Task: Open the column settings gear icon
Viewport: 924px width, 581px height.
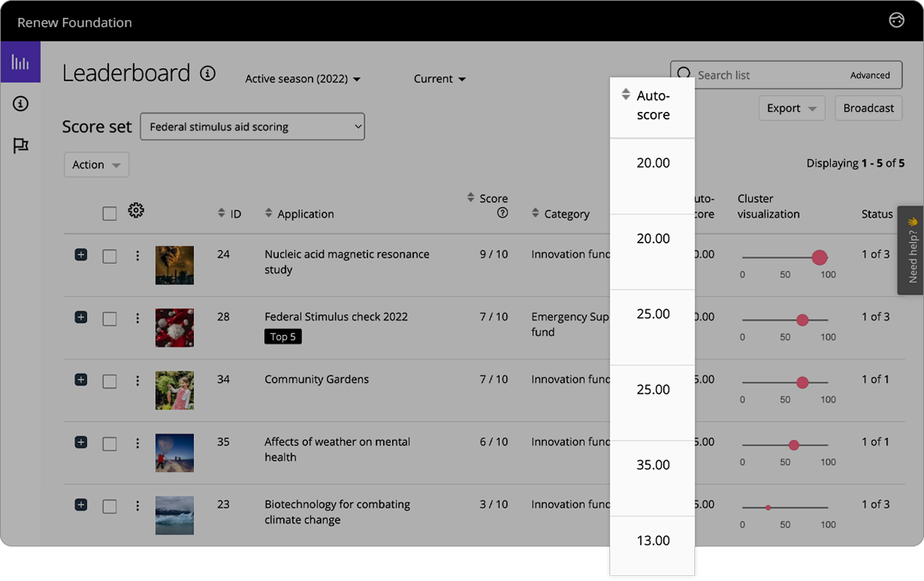Action: point(135,210)
